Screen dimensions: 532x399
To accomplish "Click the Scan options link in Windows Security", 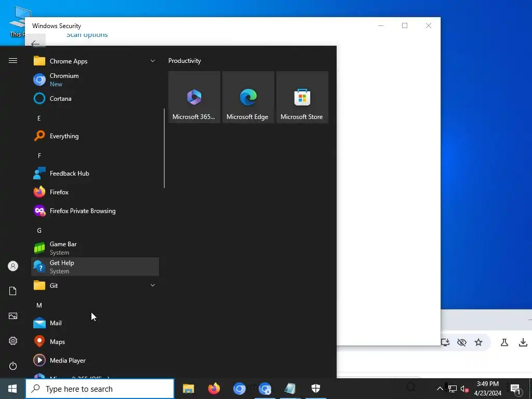I will click(x=87, y=34).
